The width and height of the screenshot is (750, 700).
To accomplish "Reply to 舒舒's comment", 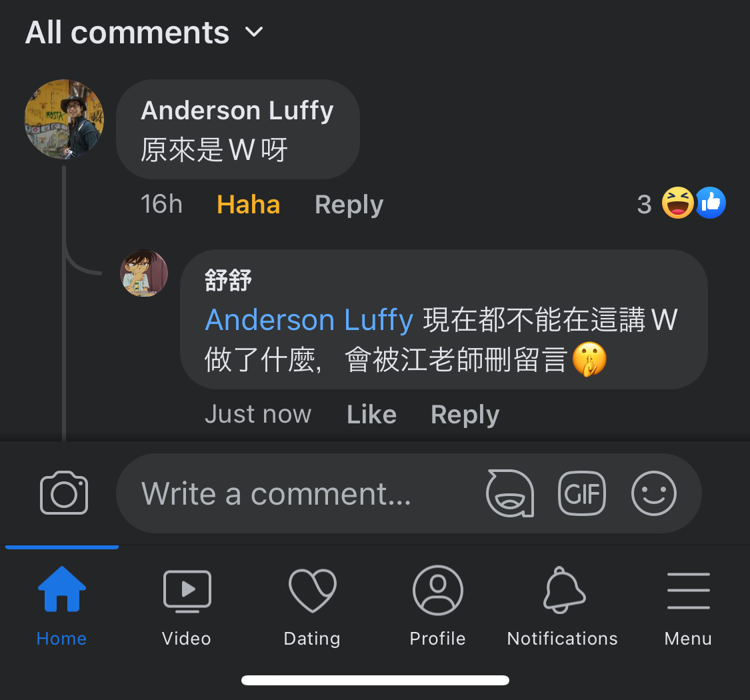I will pos(465,415).
